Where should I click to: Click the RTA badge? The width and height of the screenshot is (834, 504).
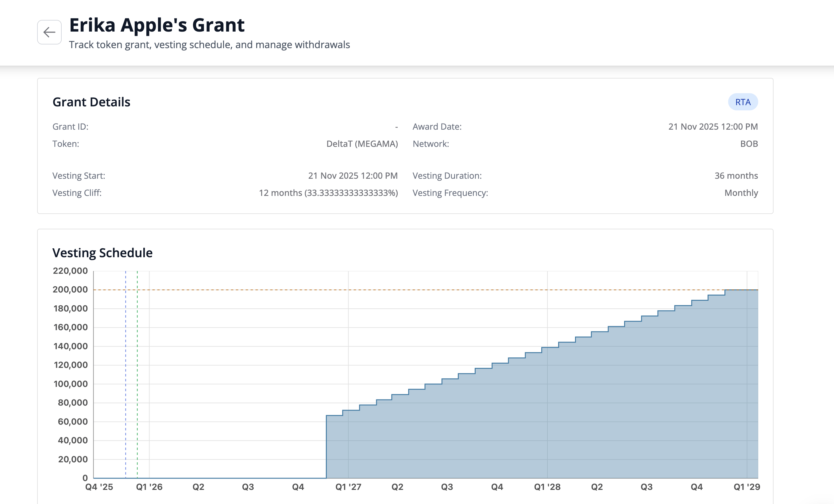point(743,102)
